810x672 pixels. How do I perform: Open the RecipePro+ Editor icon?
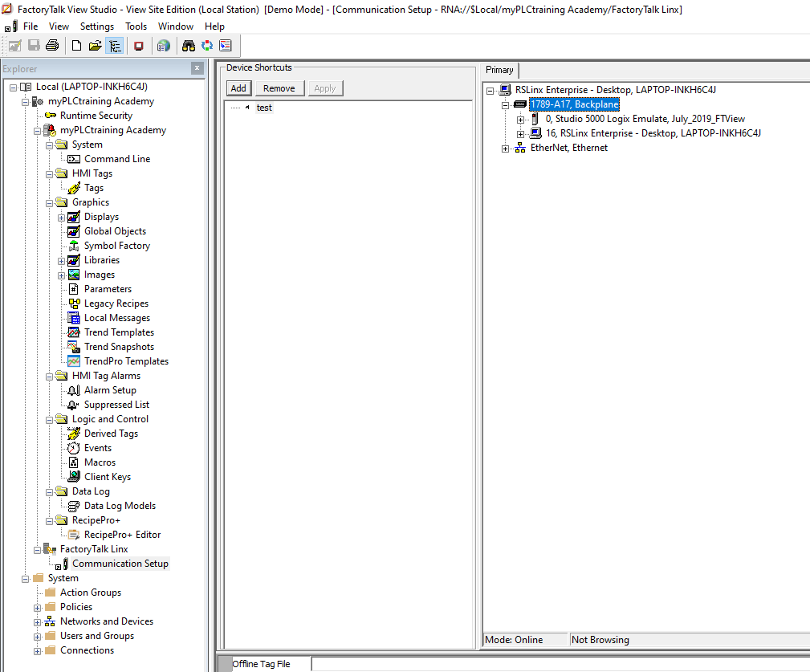pos(74,535)
